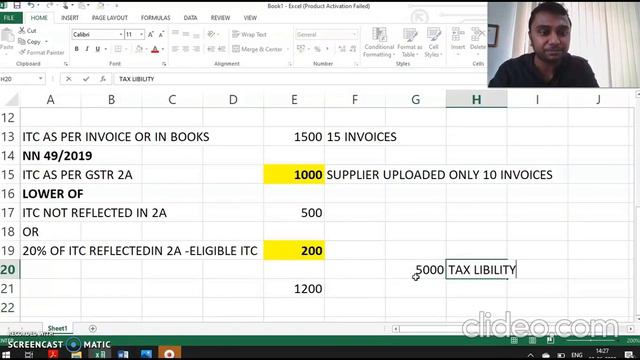Switch to INSERT ribbon tab
The width and height of the screenshot is (640, 360).
pyautogui.click(x=70, y=18)
